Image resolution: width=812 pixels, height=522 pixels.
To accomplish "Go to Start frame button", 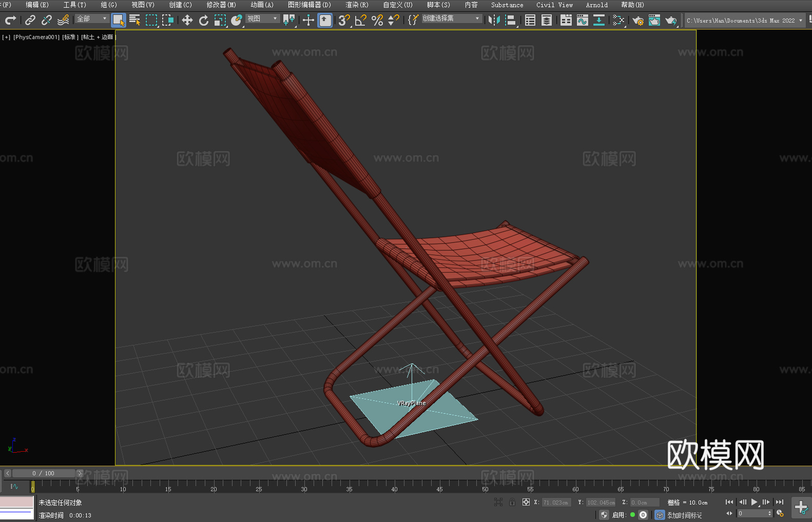I will coord(729,502).
